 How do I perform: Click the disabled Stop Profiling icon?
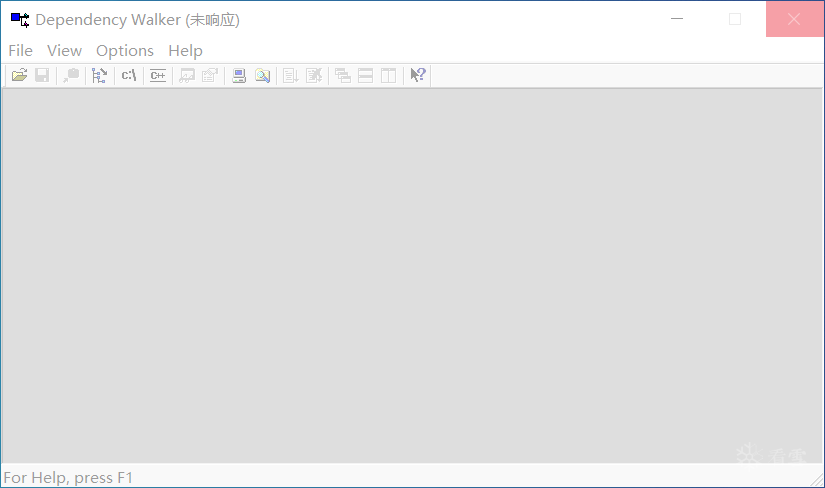point(314,75)
